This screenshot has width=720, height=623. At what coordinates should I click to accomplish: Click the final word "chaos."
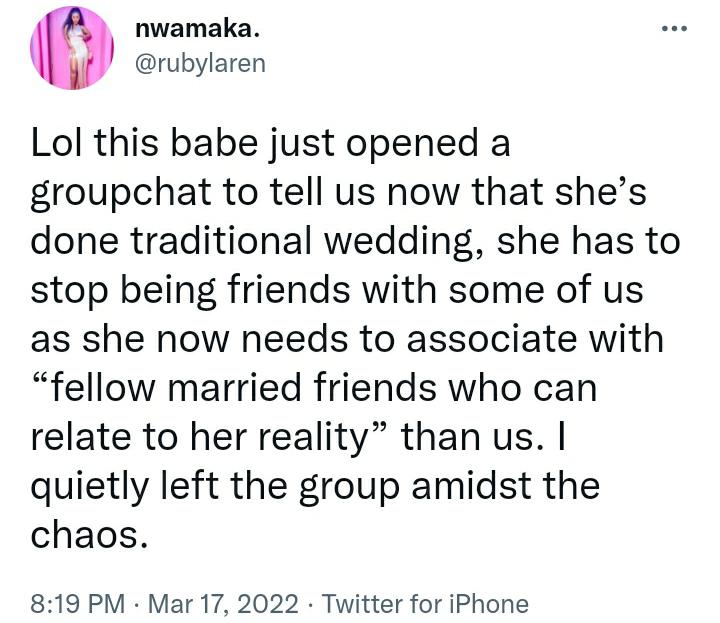[x=90, y=535]
